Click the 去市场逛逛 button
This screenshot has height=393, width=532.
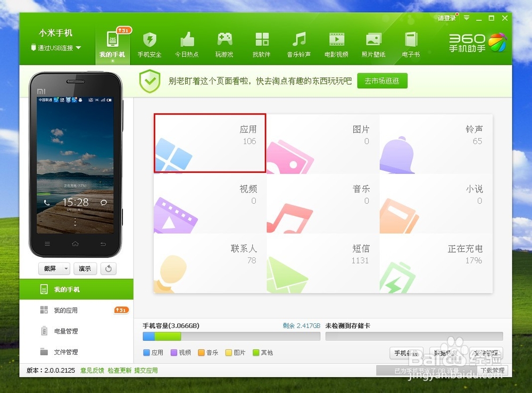pyautogui.click(x=382, y=81)
